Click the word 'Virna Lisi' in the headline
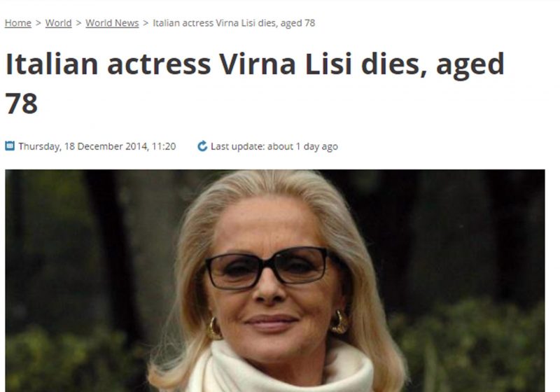The height and width of the screenshot is (392, 560). coord(286,64)
